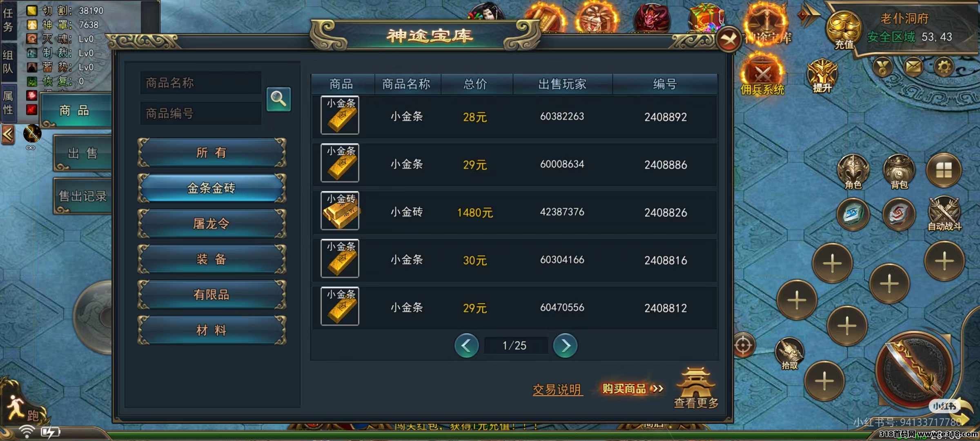Image resolution: width=980 pixels, height=441 pixels.
Task: Open the 充值 recharge gold icon
Action: pos(844,30)
